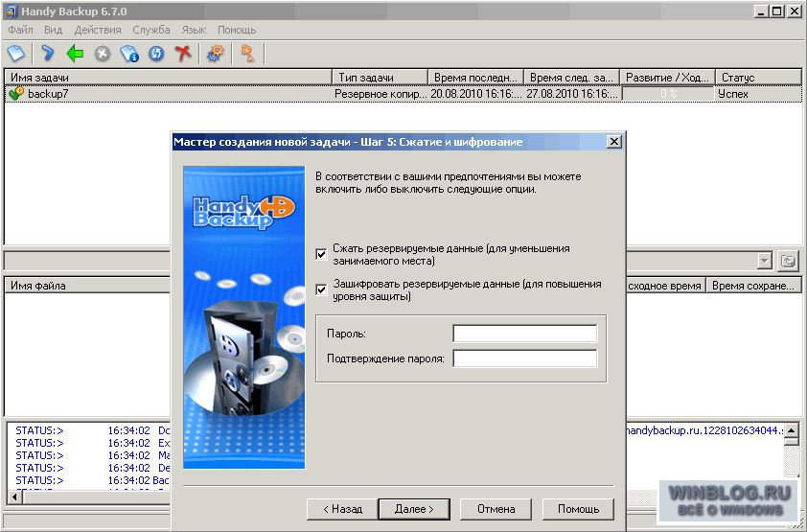807x532 pixels.
Task: Click the Статус column header
Action: coord(759,78)
